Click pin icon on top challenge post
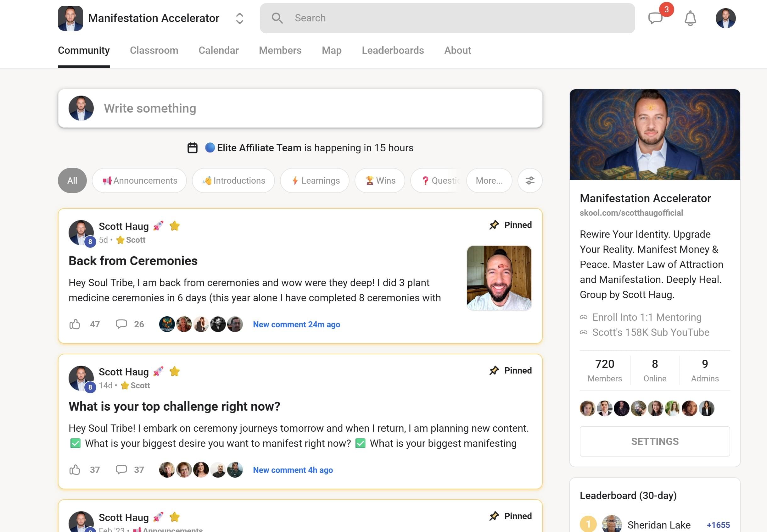This screenshot has height=532, width=767. [x=494, y=371]
